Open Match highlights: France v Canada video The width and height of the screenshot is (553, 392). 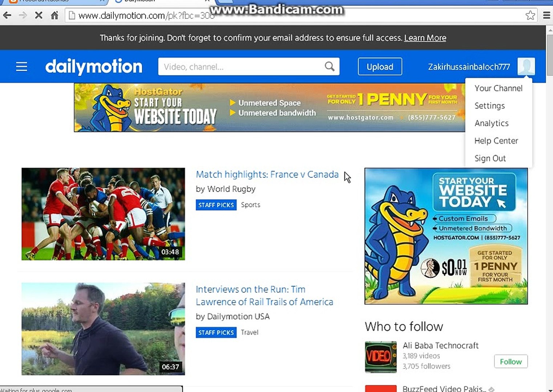[x=267, y=175]
